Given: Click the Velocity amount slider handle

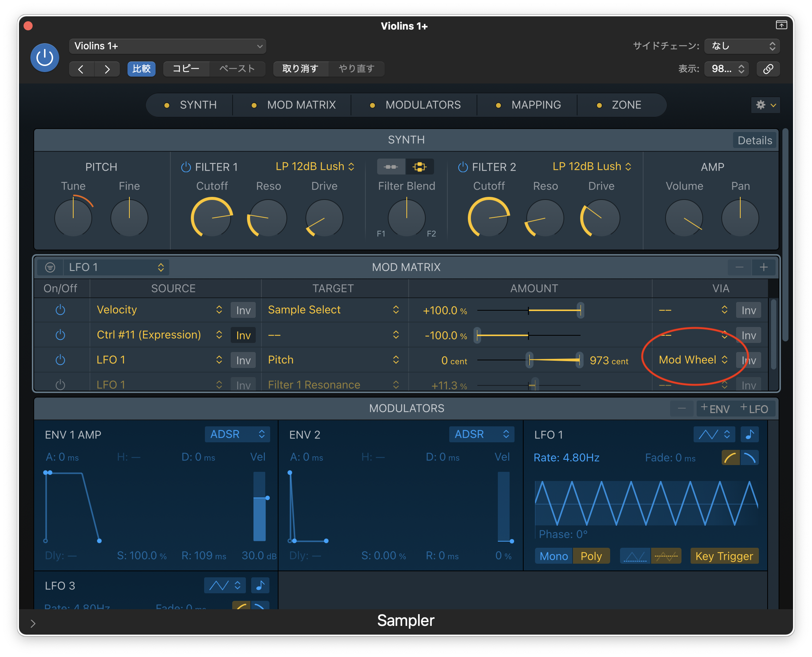Looking at the screenshot, I should click(x=580, y=310).
